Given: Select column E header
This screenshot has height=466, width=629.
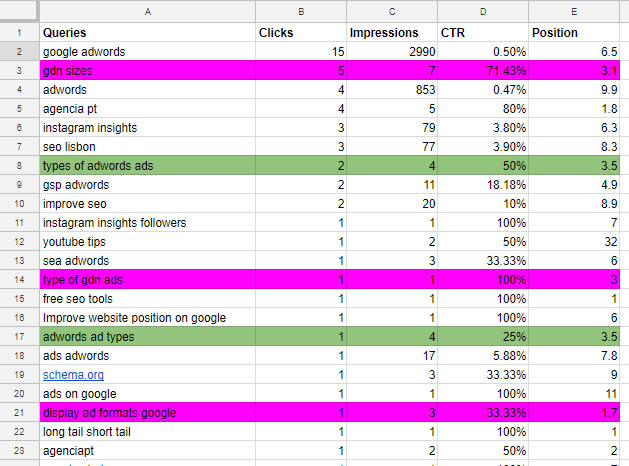Looking at the screenshot, I should [574, 12].
